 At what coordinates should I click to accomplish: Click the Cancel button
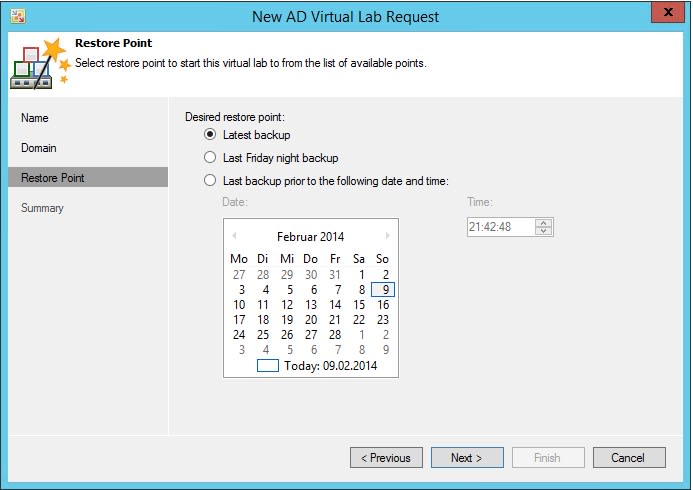pyautogui.click(x=629, y=458)
